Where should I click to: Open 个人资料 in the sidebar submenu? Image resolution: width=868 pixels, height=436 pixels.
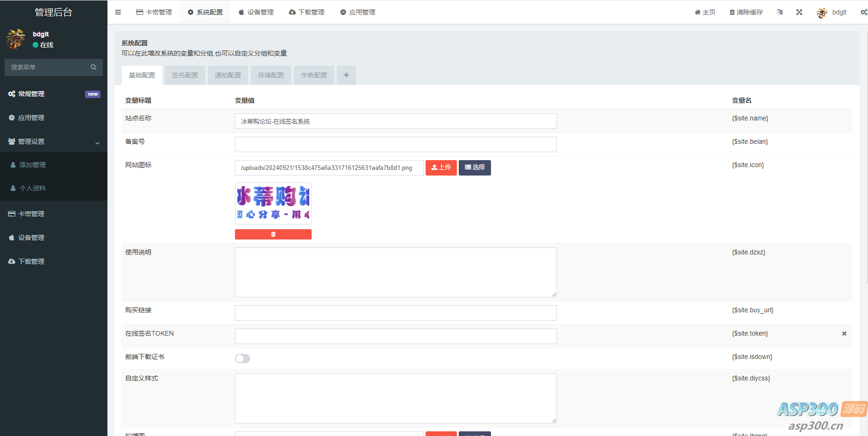tap(54, 188)
